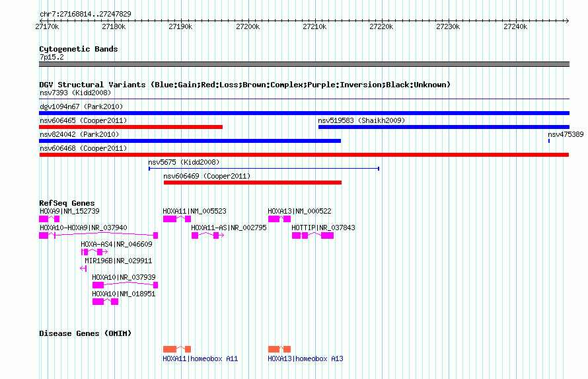Select the HOXA11-AS|NR_002795 label
Image resolution: width=588 pixels, height=379 pixels.
point(229,228)
